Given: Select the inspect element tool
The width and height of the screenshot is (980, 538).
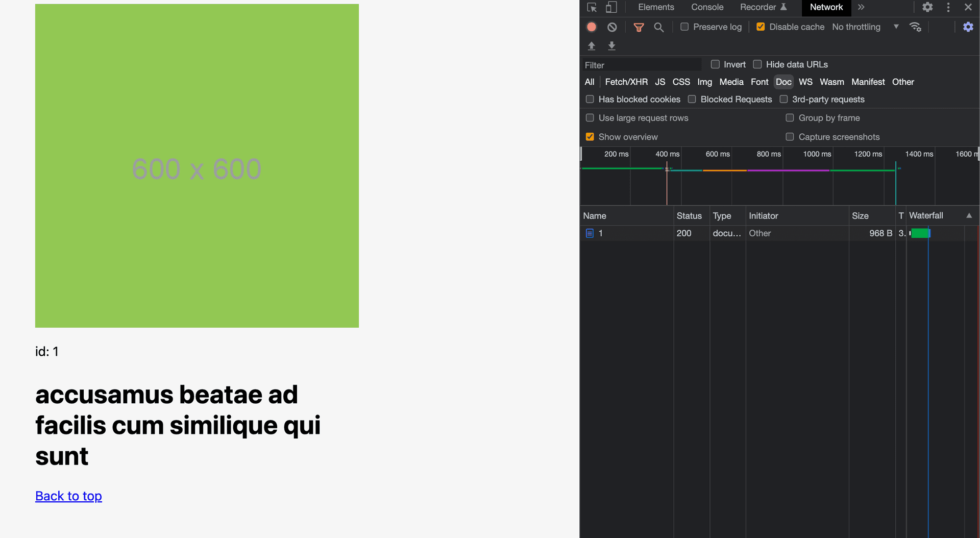Looking at the screenshot, I should pos(592,7).
